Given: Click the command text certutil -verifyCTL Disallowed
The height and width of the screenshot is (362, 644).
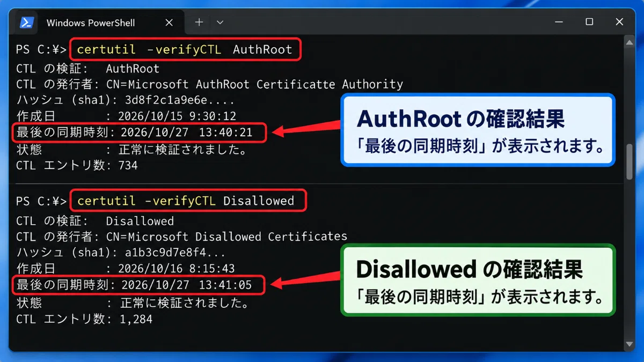Looking at the screenshot, I should pos(186,201).
